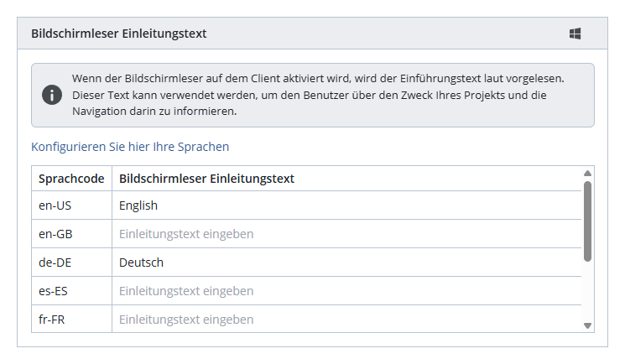
Task: Select the fr-FR language code cell
Action: [x=71, y=319]
